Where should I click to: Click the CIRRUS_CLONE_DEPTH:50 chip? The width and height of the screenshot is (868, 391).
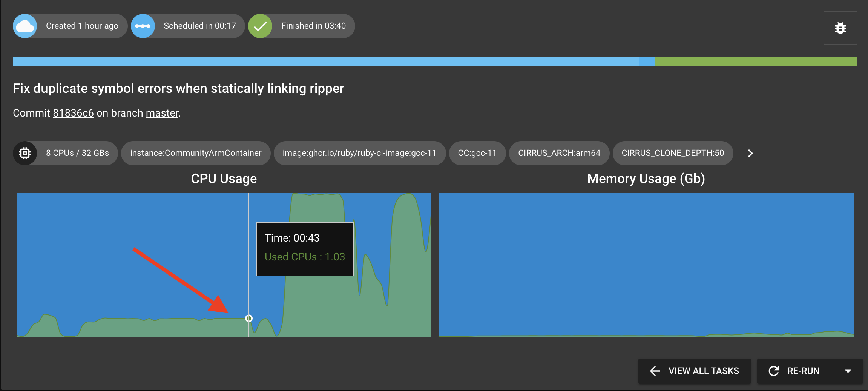coord(673,153)
